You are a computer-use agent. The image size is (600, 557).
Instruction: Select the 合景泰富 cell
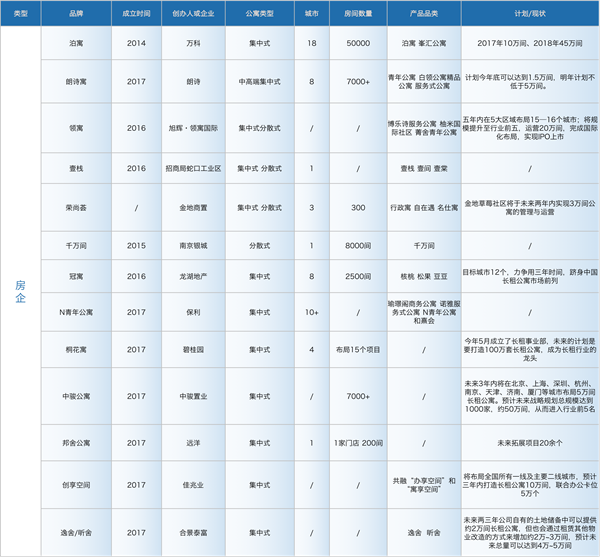[199, 532]
